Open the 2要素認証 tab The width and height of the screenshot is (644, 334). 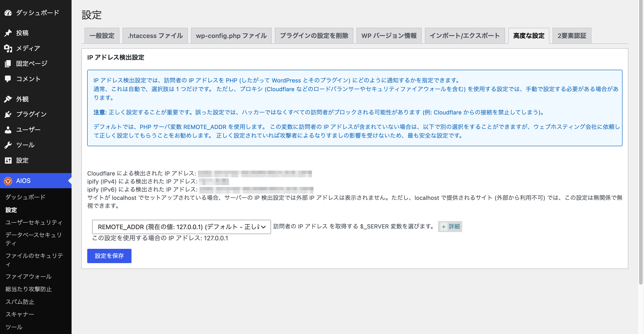tap(572, 36)
